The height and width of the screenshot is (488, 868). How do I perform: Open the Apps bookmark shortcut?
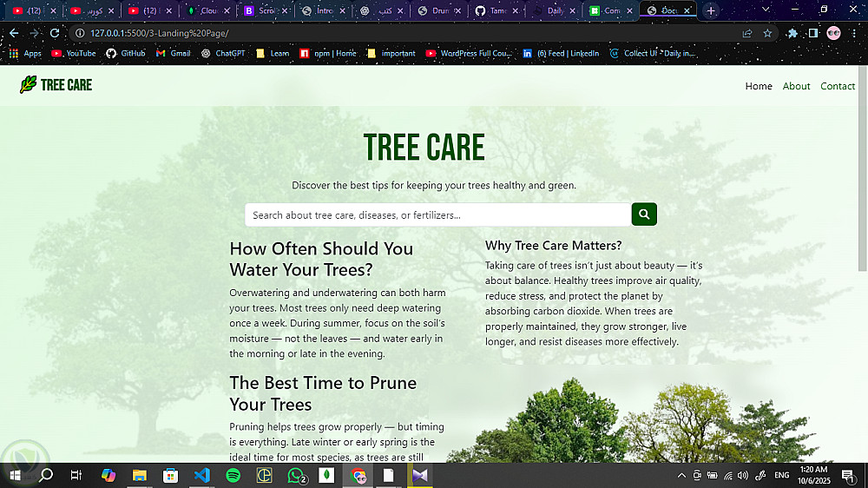(25, 53)
